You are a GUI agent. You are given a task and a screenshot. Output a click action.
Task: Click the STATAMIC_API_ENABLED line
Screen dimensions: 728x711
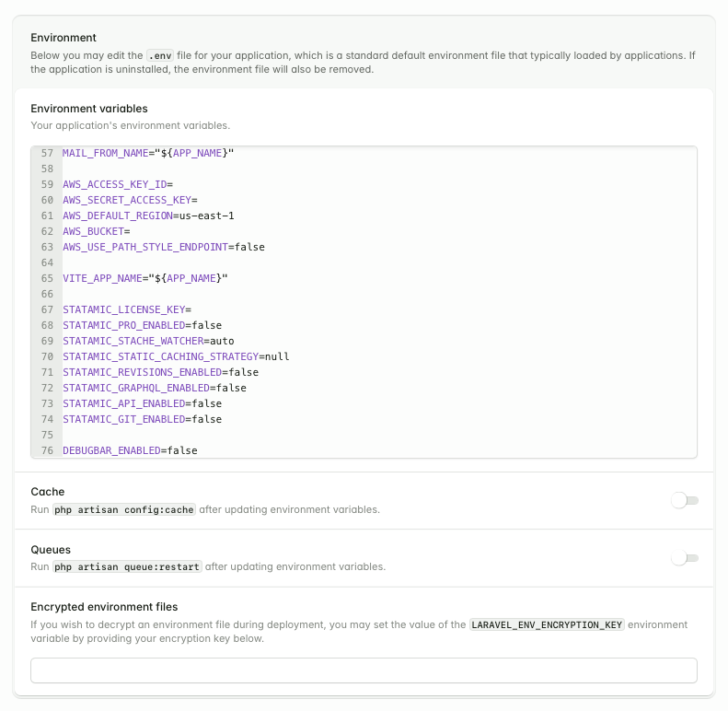pyautogui.click(x=142, y=403)
